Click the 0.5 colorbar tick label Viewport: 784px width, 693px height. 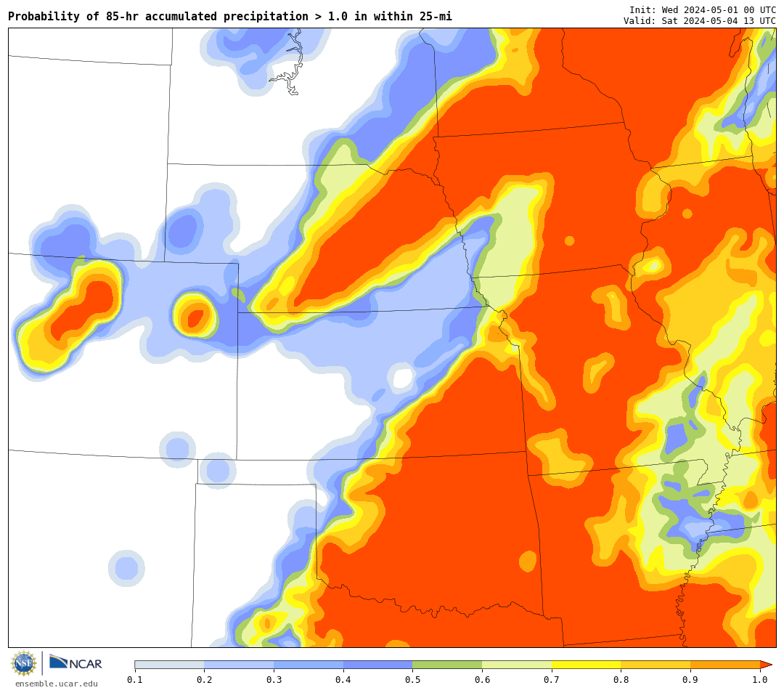pyautogui.click(x=412, y=679)
